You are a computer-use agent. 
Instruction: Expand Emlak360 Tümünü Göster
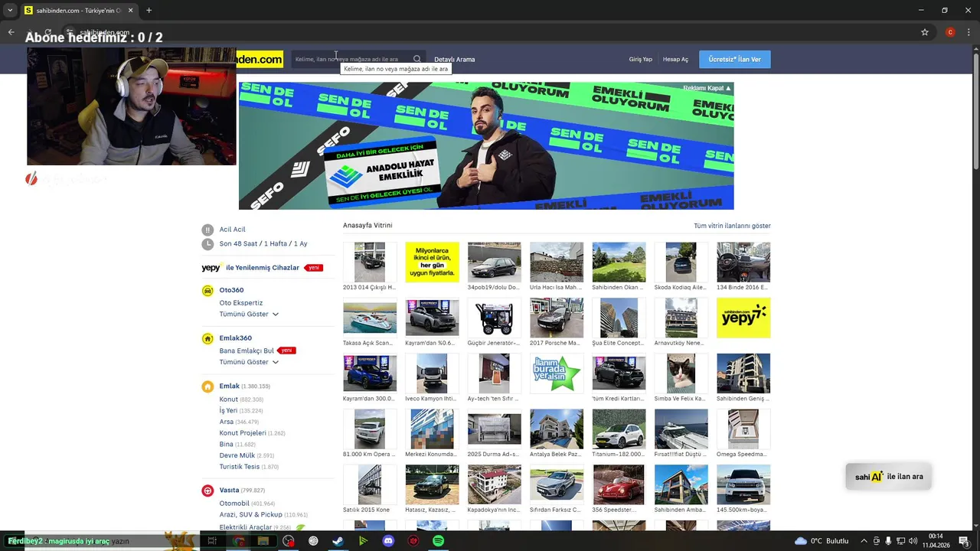tap(249, 362)
